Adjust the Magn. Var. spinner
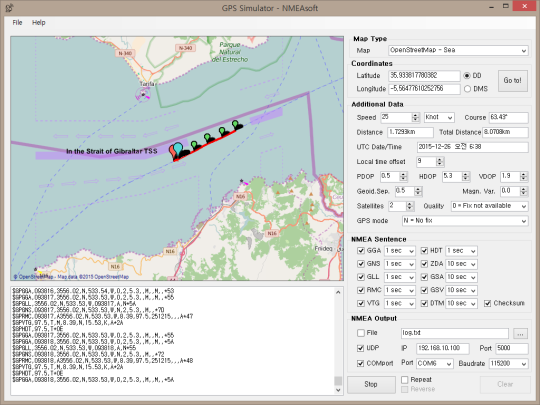 (x=523, y=191)
